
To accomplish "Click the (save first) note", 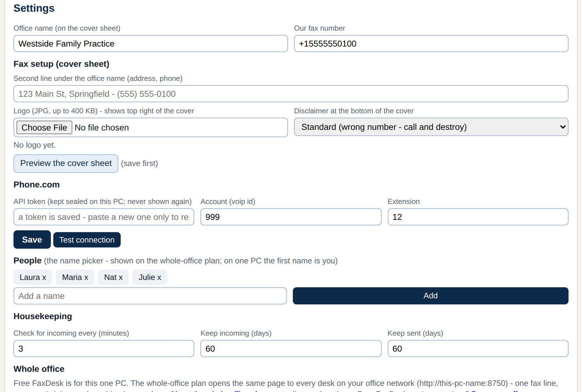I will click(x=139, y=163).
